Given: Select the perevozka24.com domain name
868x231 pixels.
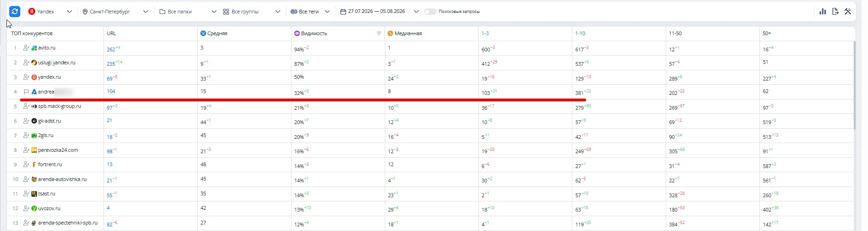Looking at the screenshot, I should point(58,150).
